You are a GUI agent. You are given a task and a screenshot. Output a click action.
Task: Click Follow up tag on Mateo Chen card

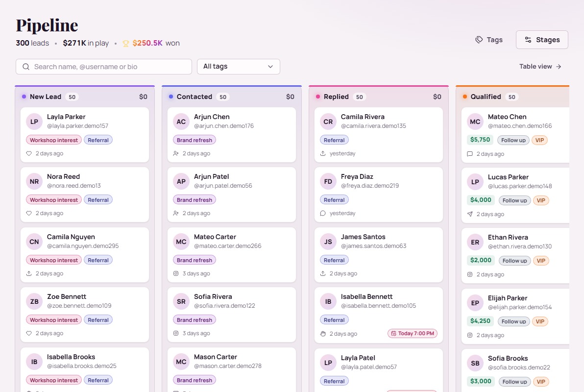click(x=513, y=140)
